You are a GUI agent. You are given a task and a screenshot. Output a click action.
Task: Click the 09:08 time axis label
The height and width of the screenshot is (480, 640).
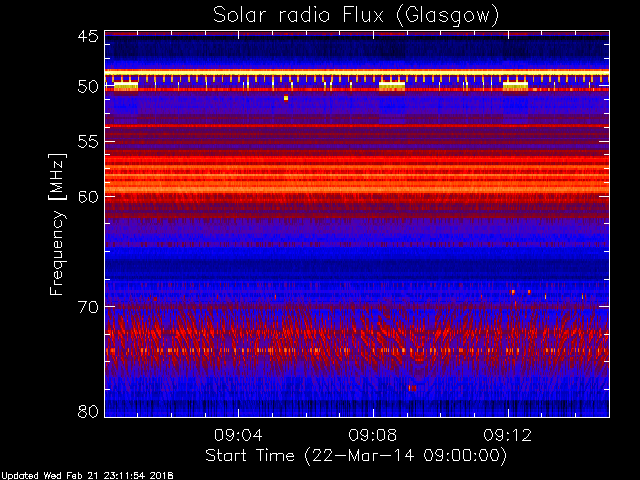pyautogui.click(x=373, y=435)
